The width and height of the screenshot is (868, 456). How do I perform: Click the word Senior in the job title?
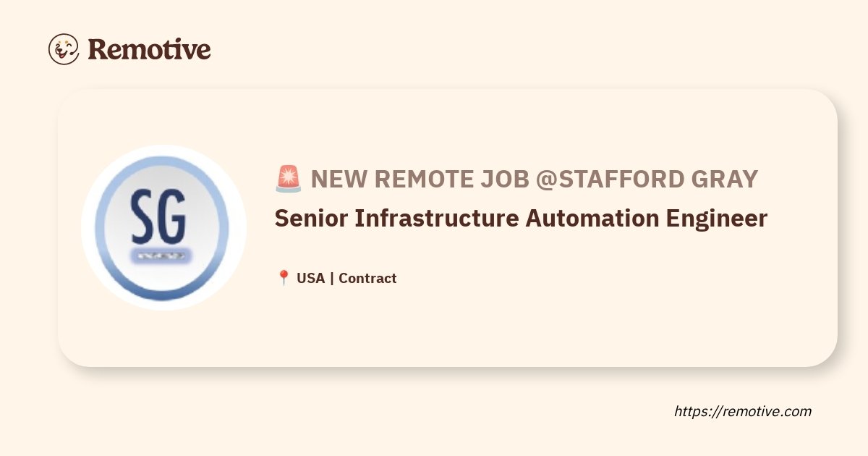click(311, 218)
